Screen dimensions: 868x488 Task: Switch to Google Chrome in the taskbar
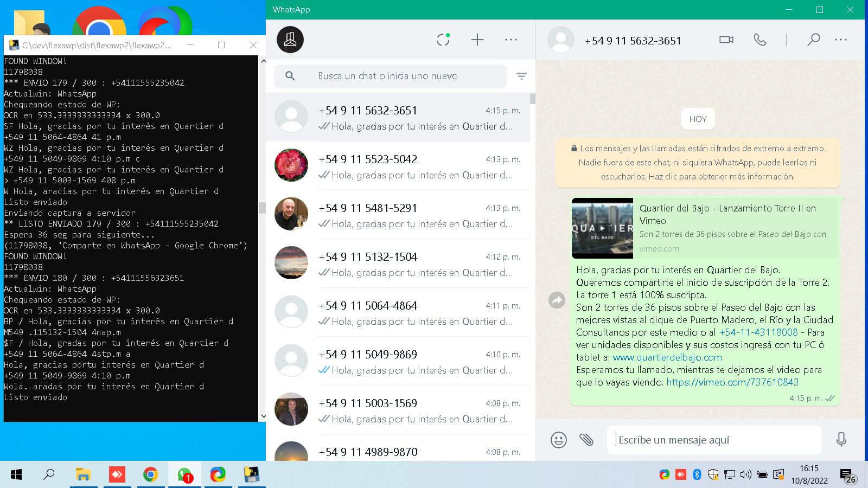(150, 475)
